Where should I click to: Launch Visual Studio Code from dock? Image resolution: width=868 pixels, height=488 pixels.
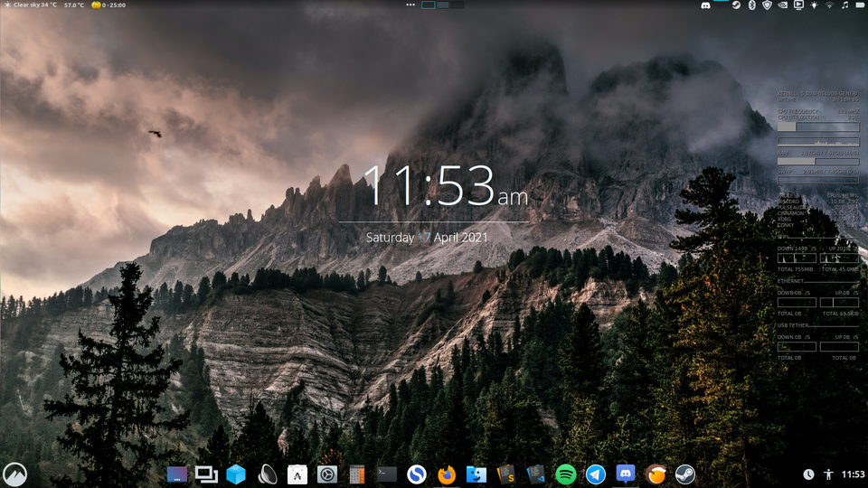point(536,474)
